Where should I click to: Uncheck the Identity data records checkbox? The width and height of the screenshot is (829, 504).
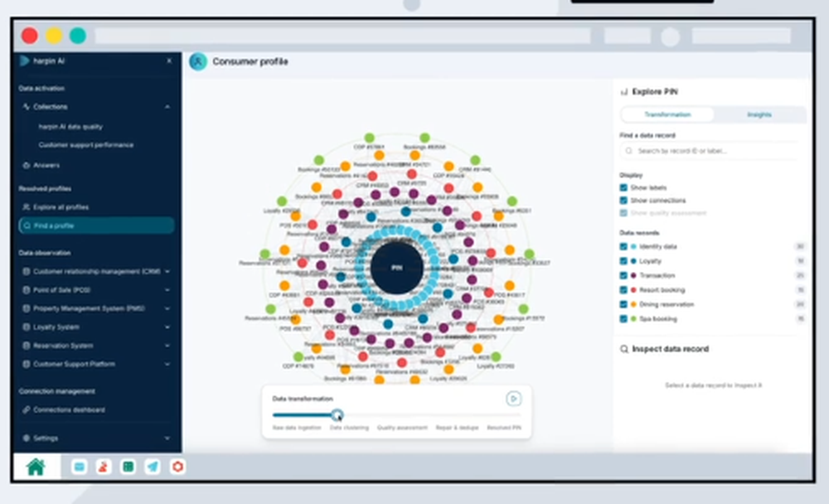(x=623, y=246)
